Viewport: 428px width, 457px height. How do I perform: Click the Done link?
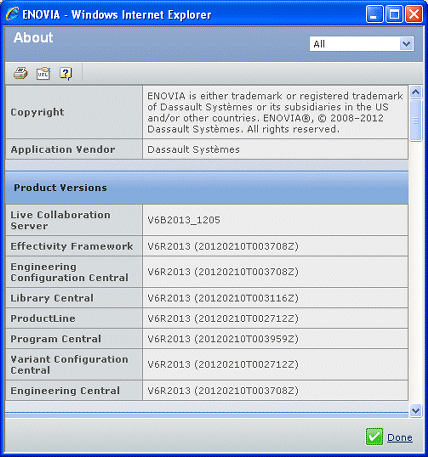[400, 437]
